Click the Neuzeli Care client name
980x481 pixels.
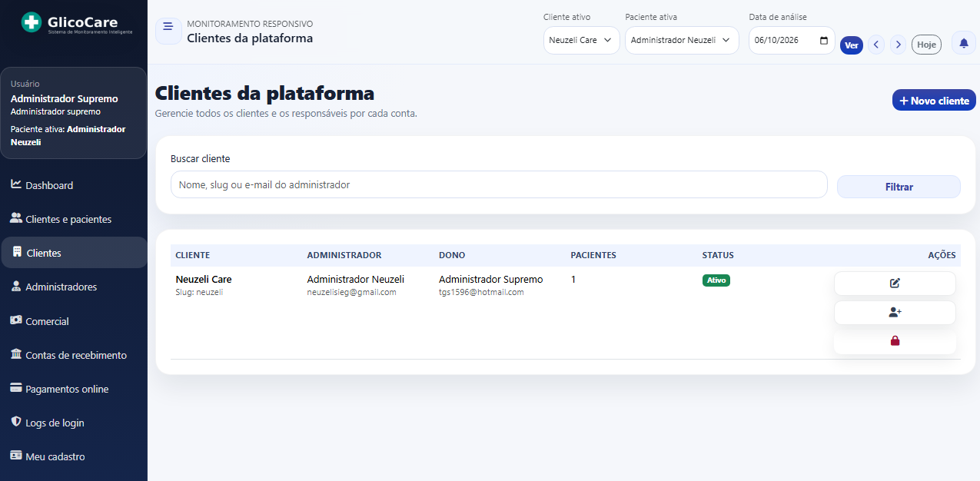[x=204, y=280]
